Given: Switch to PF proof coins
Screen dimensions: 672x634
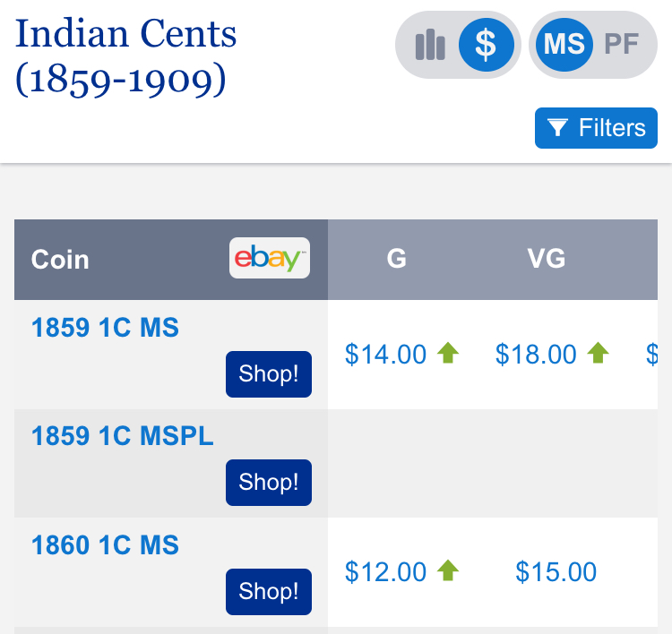Looking at the screenshot, I should [x=622, y=44].
